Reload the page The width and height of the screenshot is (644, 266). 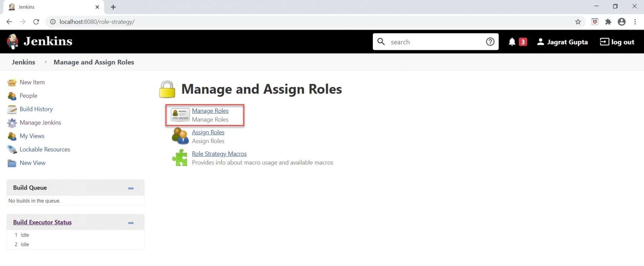(x=36, y=22)
